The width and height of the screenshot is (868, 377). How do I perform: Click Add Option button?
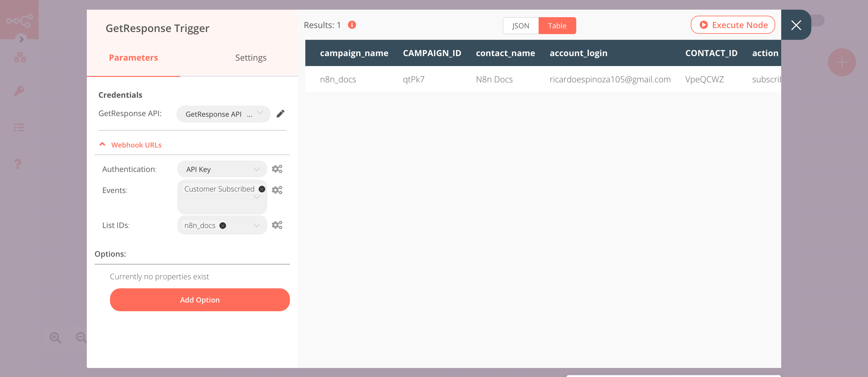[200, 299]
